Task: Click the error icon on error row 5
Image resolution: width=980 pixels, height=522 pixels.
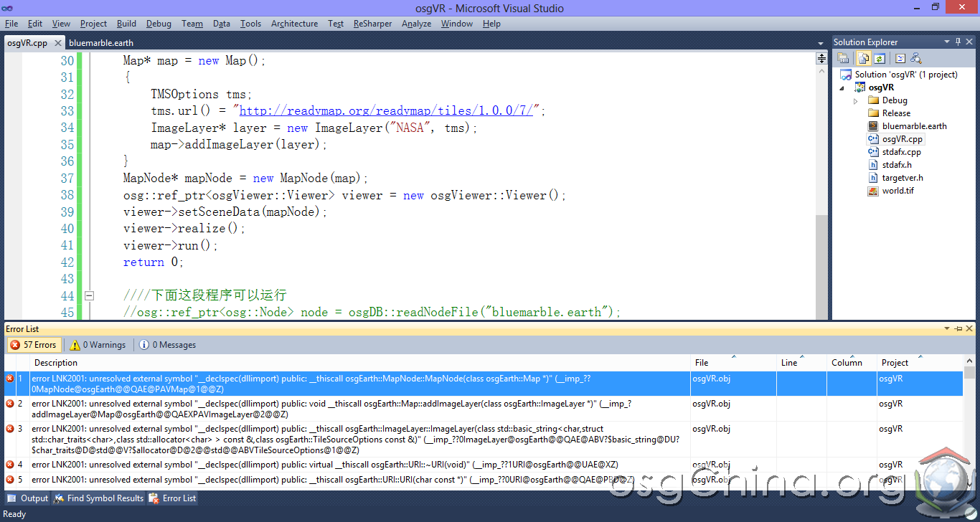Action: pos(10,479)
